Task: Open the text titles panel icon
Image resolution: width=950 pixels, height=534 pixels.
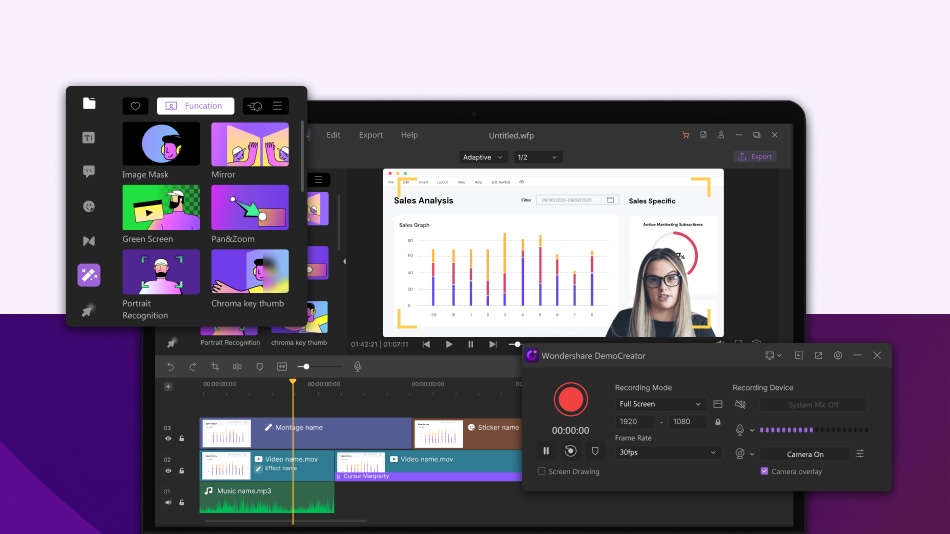Action: pos(88,138)
